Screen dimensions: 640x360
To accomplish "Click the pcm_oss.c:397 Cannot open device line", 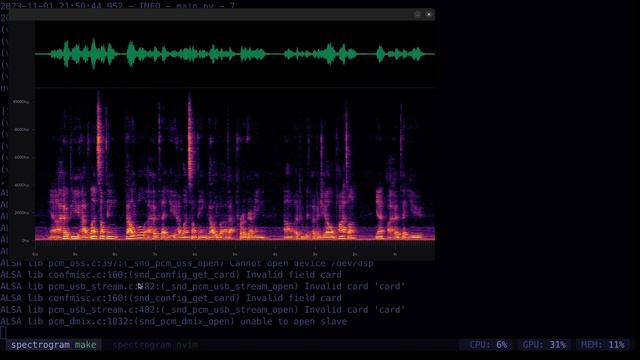I will point(187,264).
